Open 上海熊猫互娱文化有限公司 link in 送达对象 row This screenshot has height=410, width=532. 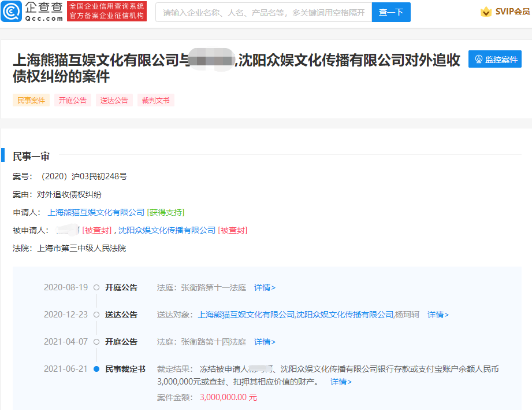pyautogui.click(x=246, y=315)
